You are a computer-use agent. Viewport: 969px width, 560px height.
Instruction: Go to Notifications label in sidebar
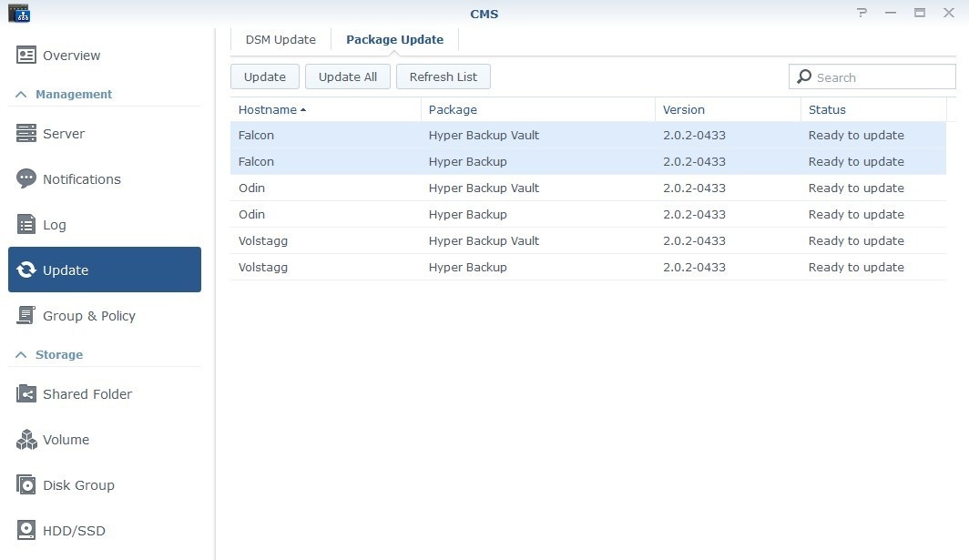82,179
